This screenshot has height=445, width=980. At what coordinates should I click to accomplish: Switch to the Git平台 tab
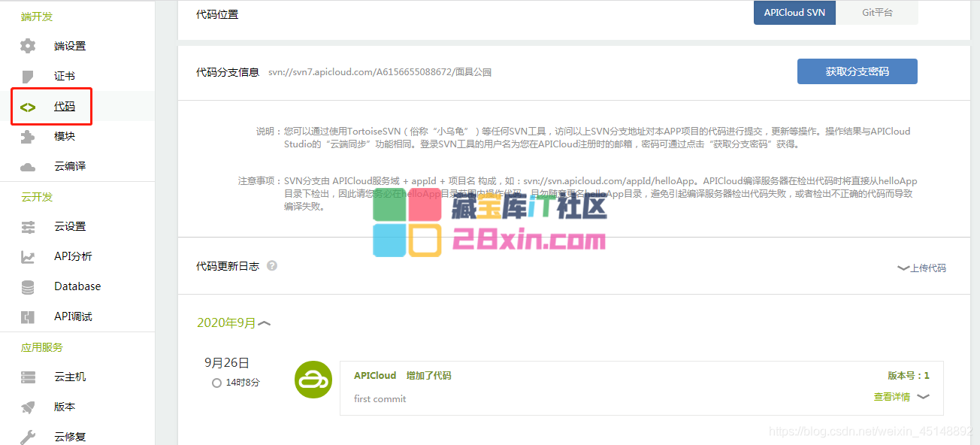coord(876,13)
